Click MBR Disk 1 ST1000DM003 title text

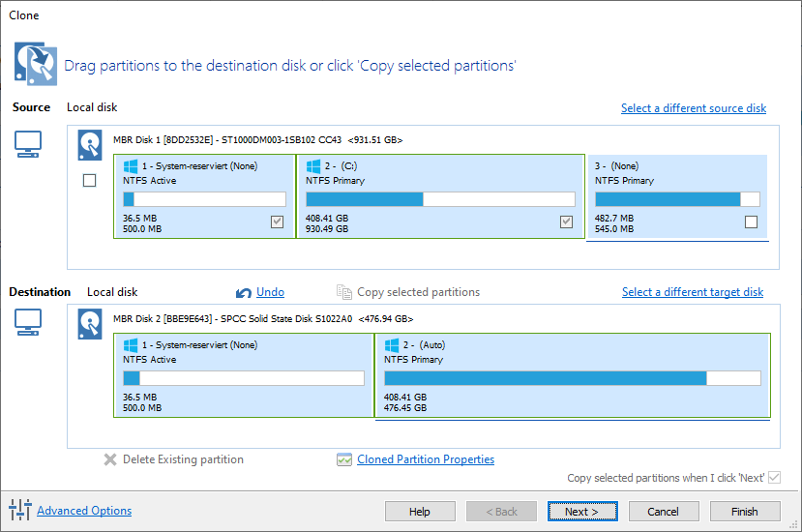257,139
